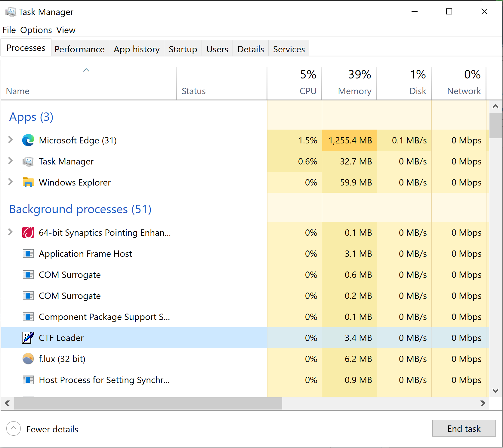The width and height of the screenshot is (503, 448).
Task: Click the 6.2 MB memory value
Action: 358,359
